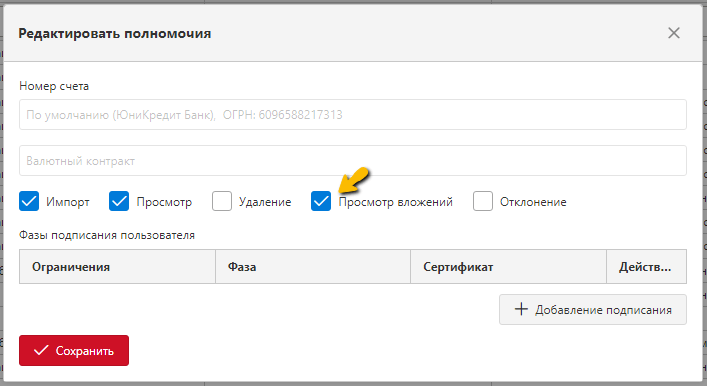Click the Ограничения column header
This screenshot has width=707, height=386.
point(117,267)
